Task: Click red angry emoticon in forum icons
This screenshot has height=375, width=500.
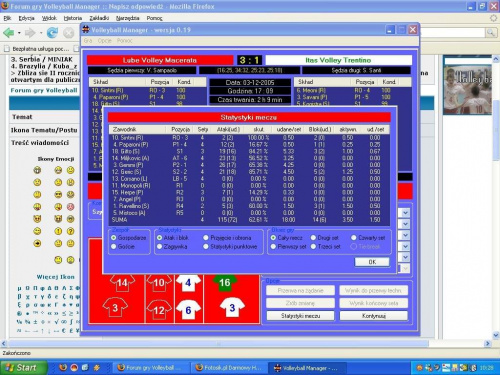Action: pos(70,207)
